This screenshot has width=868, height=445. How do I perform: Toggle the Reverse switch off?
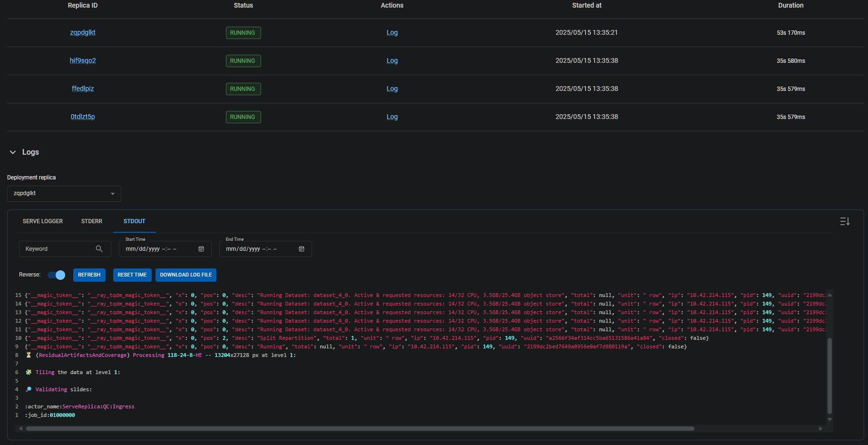click(x=57, y=275)
